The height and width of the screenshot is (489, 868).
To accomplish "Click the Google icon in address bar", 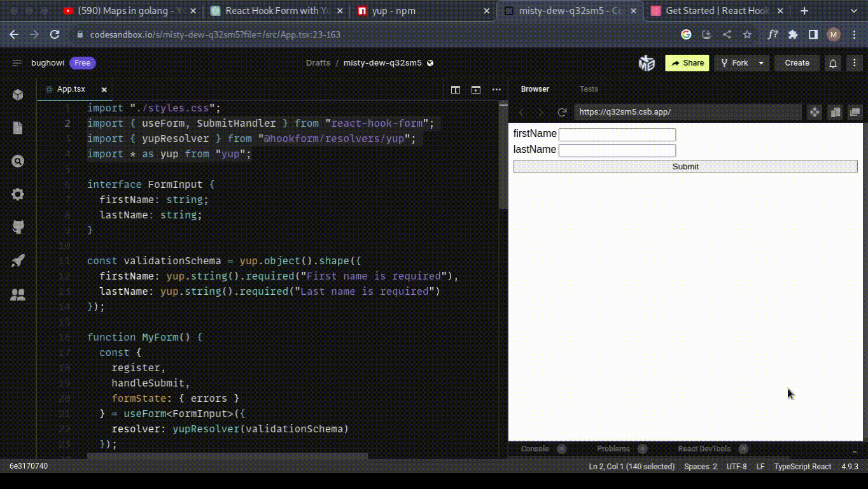I will point(686,35).
